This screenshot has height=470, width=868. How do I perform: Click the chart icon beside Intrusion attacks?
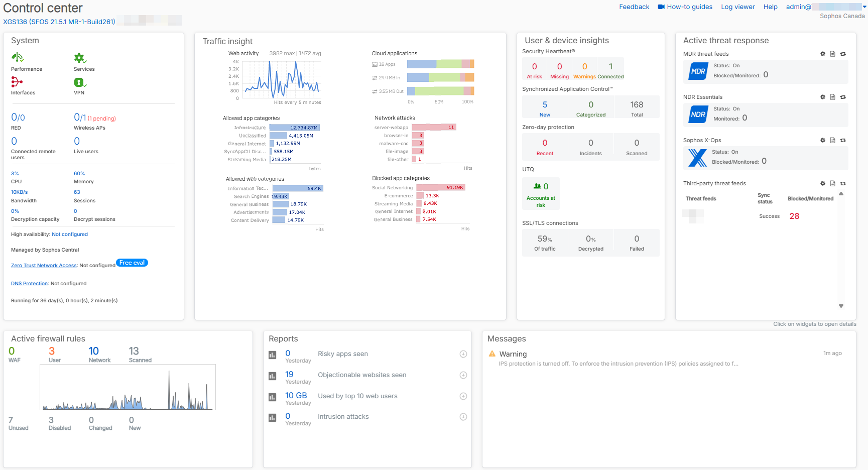(x=273, y=417)
